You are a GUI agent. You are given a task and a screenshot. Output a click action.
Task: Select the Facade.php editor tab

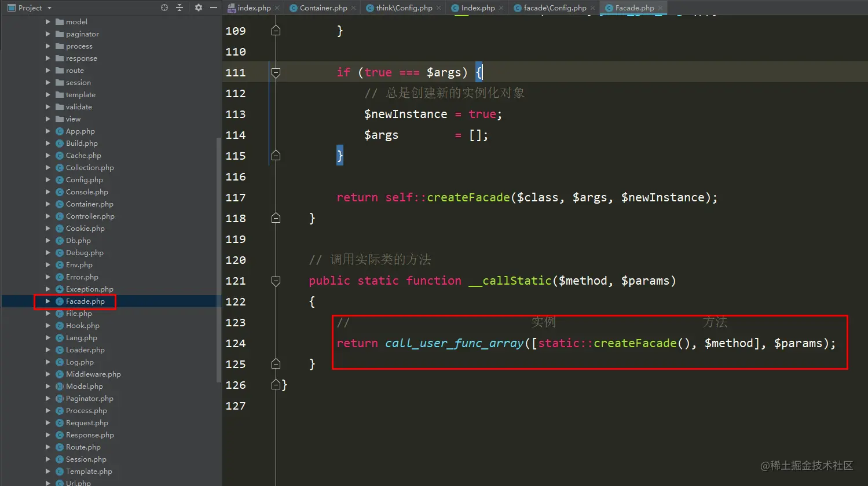635,8
